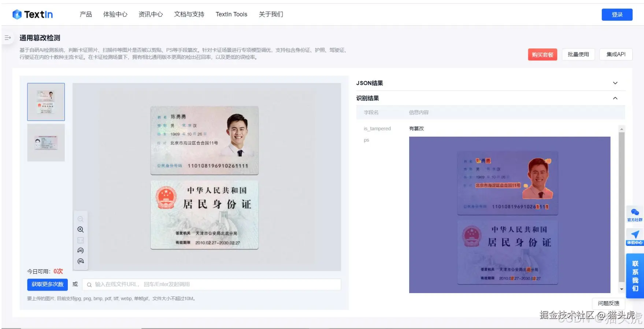This screenshot has height=329, width=644.
Task: Click the 有篡改 result value
Action: click(x=417, y=129)
